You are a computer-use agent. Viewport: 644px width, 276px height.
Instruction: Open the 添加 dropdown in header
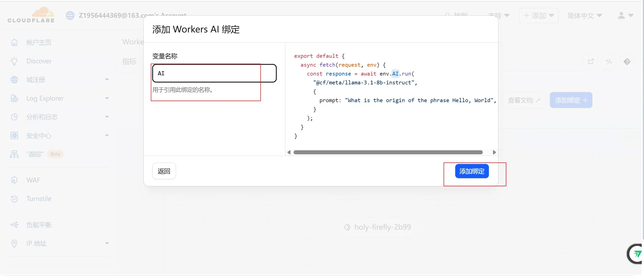pyautogui.click(x=539, y=16)
